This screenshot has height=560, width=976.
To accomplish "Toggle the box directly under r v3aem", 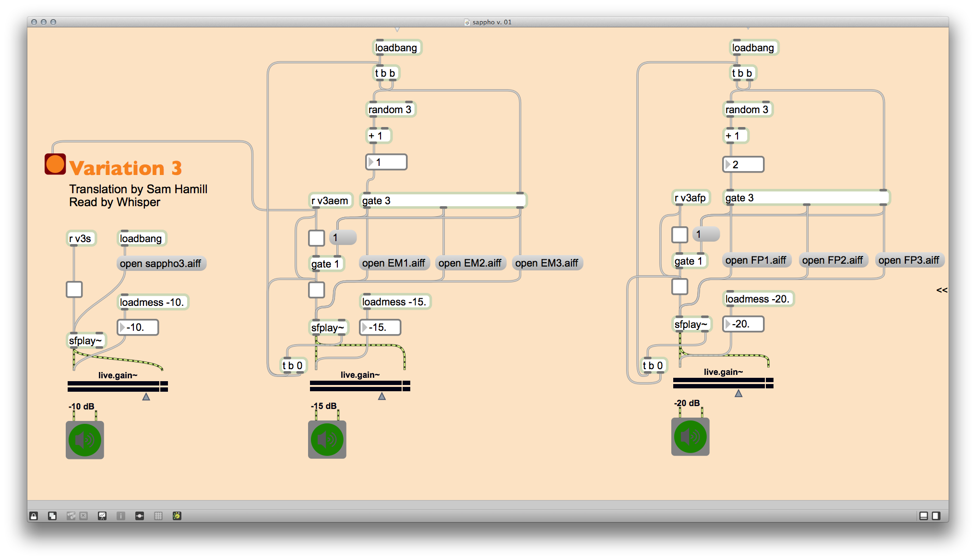I will (316, 238).
